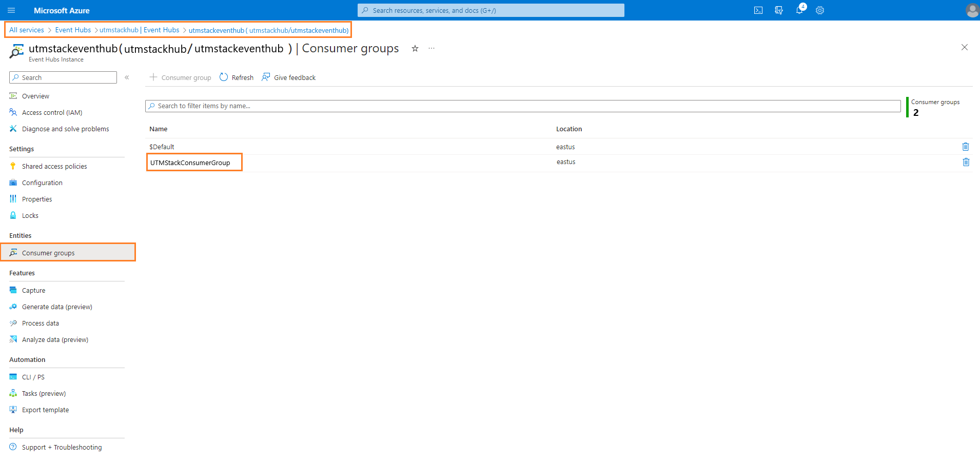This screenshot has width=980, height=465.
Task: Click the utmstackeventhub breadcrumb link
Action: 269,30
